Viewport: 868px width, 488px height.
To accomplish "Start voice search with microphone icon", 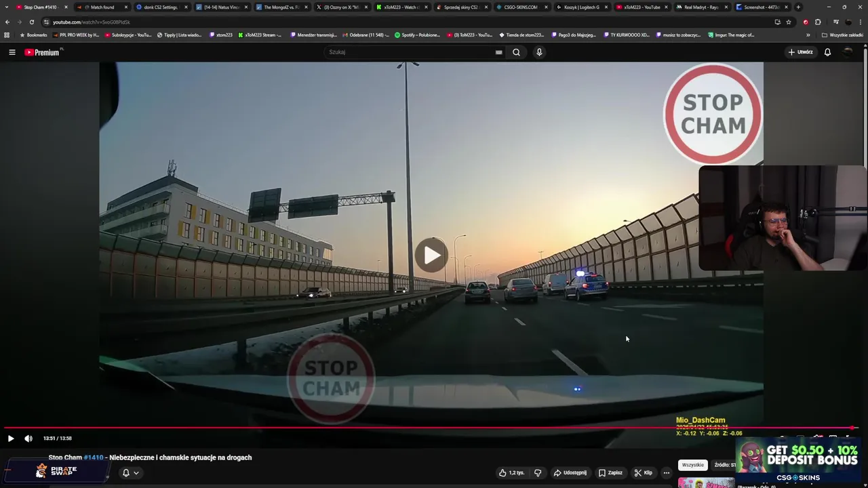I will point(539,52).
